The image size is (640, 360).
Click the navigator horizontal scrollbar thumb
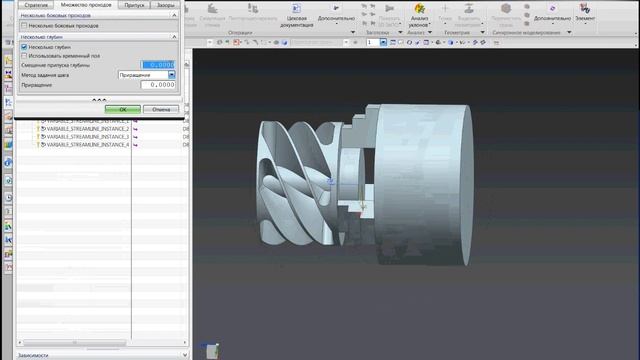[x=74, y=342]
